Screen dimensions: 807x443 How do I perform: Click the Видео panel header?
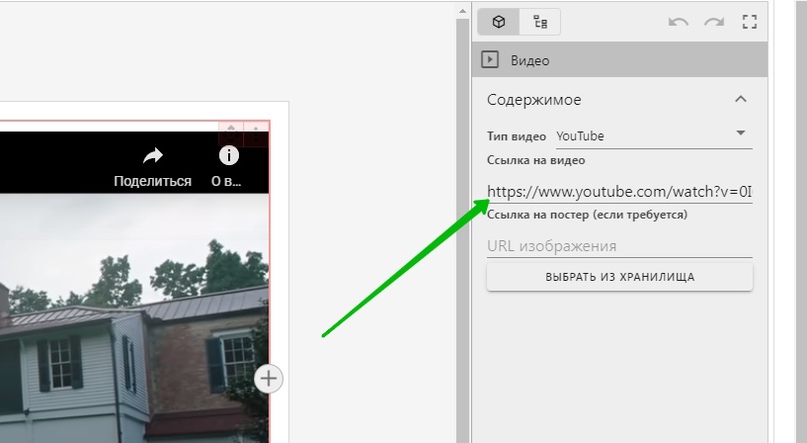(620, 60)
